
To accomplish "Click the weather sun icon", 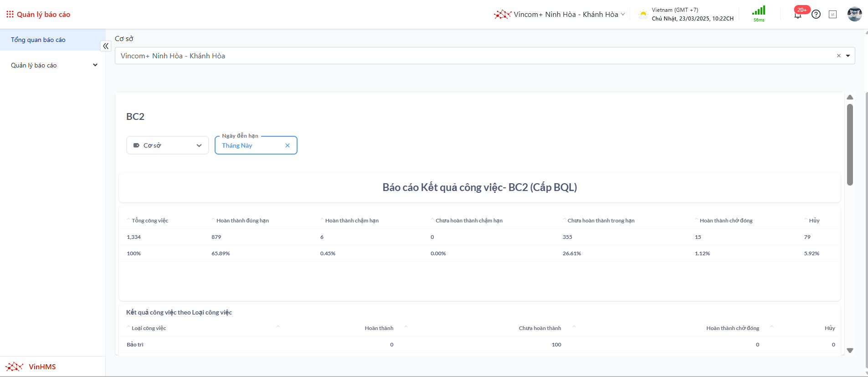I will [643, 14].
